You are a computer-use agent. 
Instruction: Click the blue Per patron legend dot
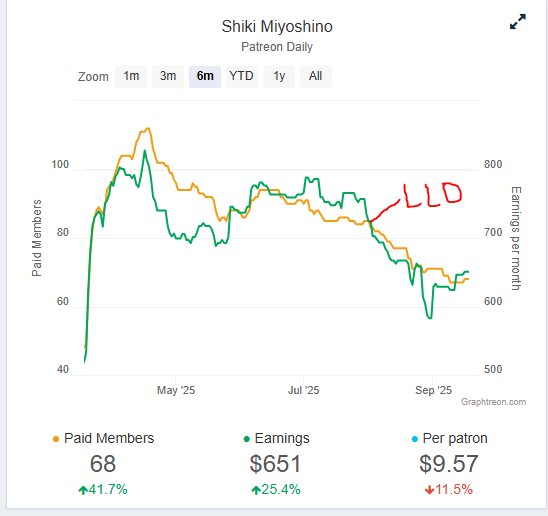(x=415, y=439)
